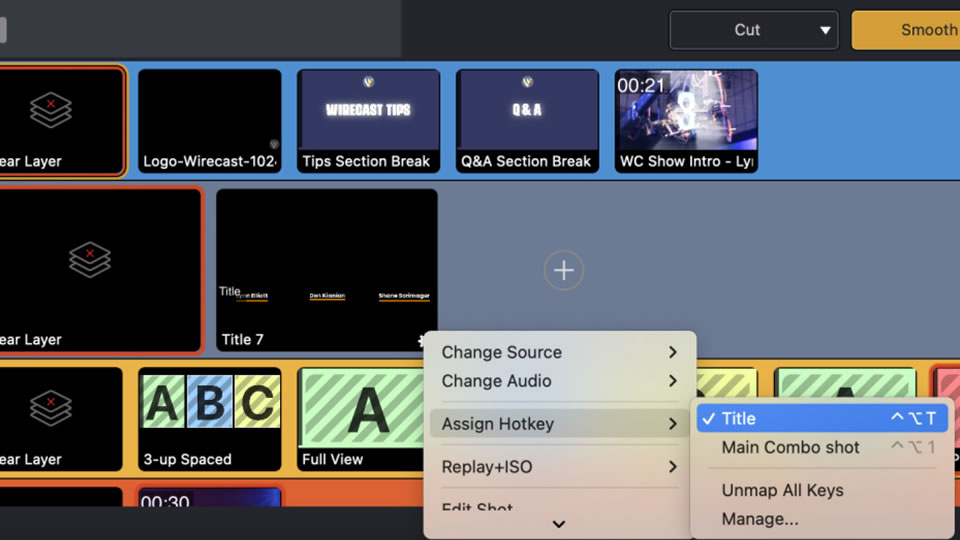This screenshot has height=540, width=960.
Task: Click the Clear Layer shot in top row
Action: pos(62,121)
